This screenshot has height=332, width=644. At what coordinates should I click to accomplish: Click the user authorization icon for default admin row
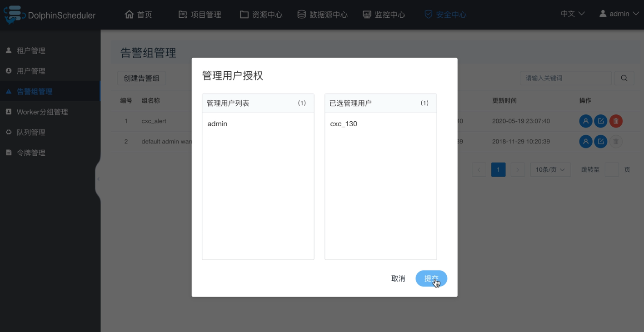(x=585, y=142)
